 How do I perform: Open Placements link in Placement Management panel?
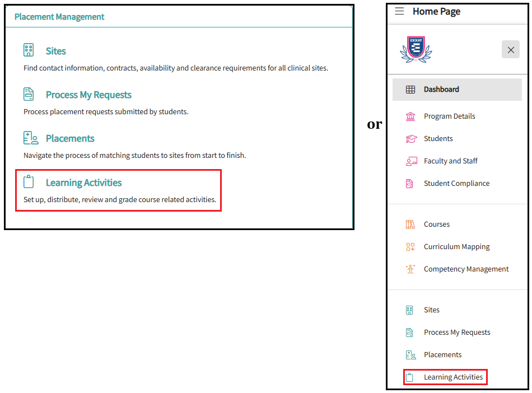[70, 138]
